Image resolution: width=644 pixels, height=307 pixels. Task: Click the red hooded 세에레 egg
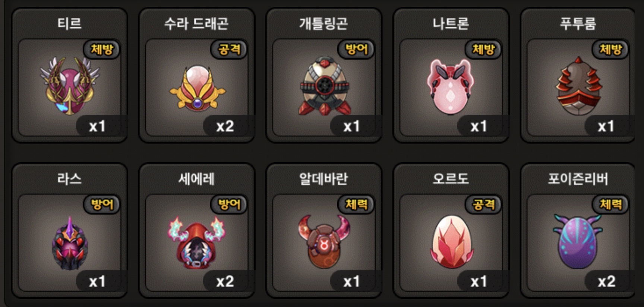tap(196, 243)
